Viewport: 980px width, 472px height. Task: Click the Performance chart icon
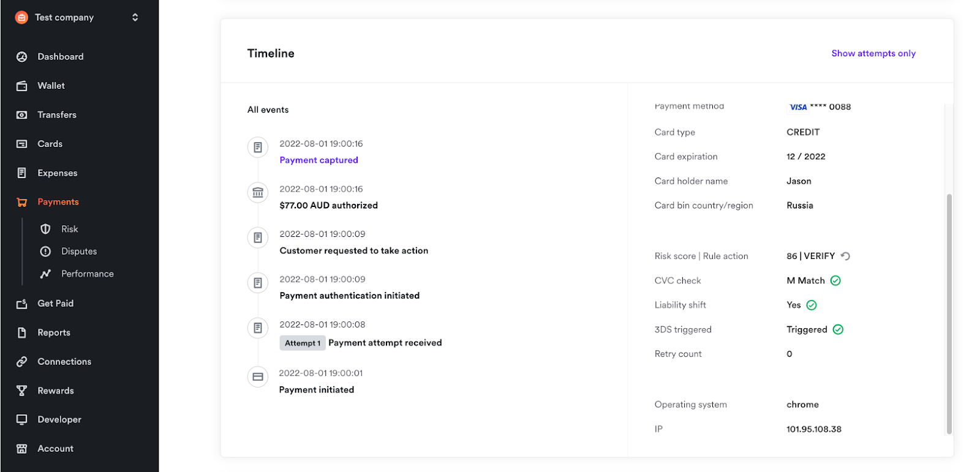45,274
